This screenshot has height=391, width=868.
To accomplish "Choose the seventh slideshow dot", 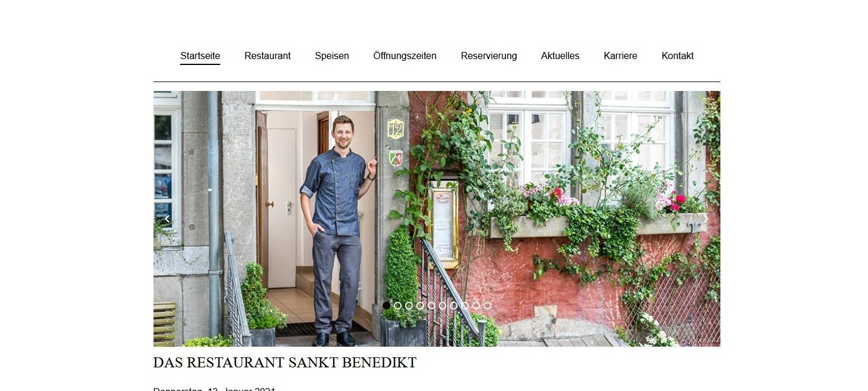I will click(x=453, y=305).
